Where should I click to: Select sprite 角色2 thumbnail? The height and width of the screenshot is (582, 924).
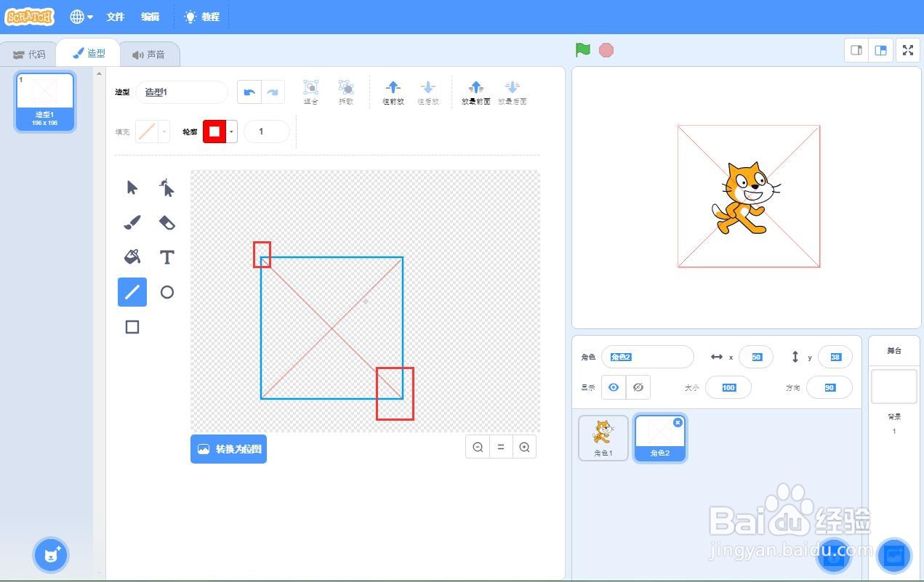point(660,438)
